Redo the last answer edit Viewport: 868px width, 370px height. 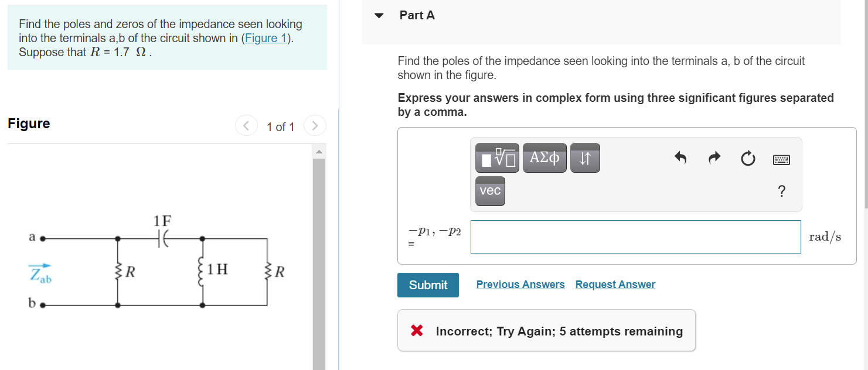[x=714, y=158]
